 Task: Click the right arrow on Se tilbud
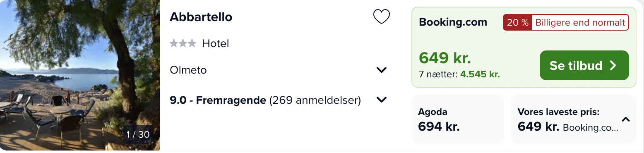(x=613, y=65)
